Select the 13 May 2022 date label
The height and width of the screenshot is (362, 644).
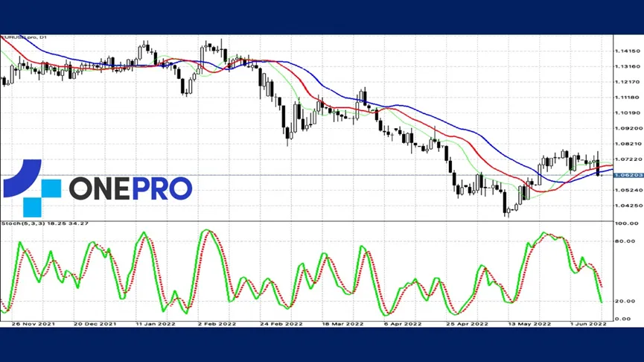[529, 324]
